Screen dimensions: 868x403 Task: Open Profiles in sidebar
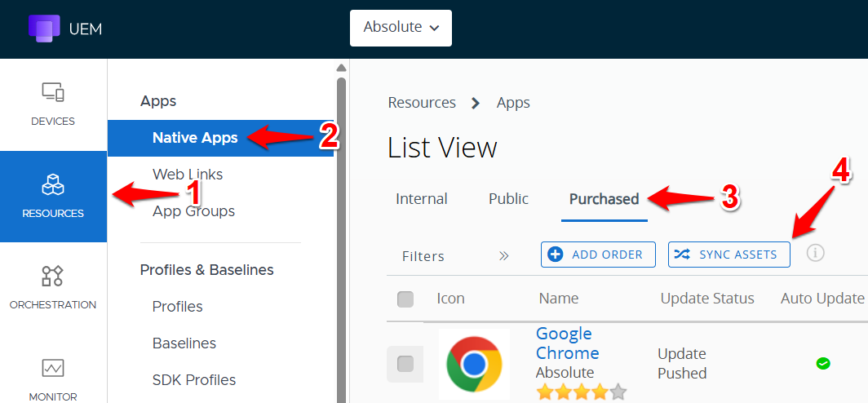(x=177, y=306)
